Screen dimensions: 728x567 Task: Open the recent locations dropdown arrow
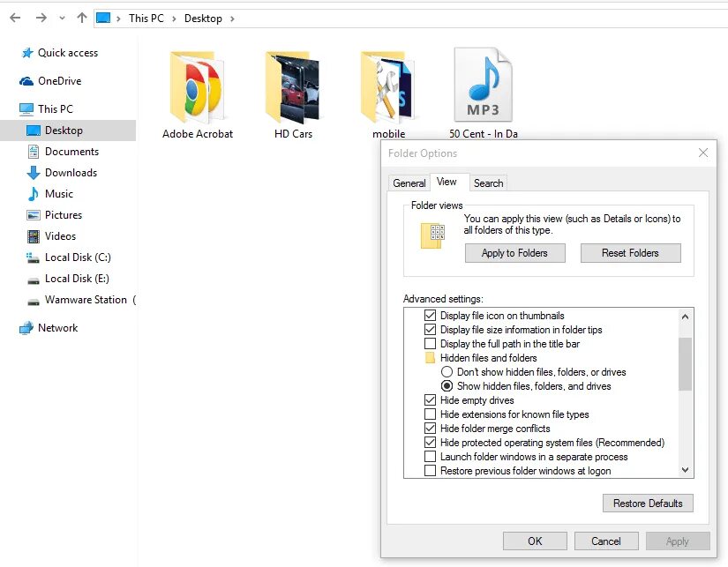point(62,19)
